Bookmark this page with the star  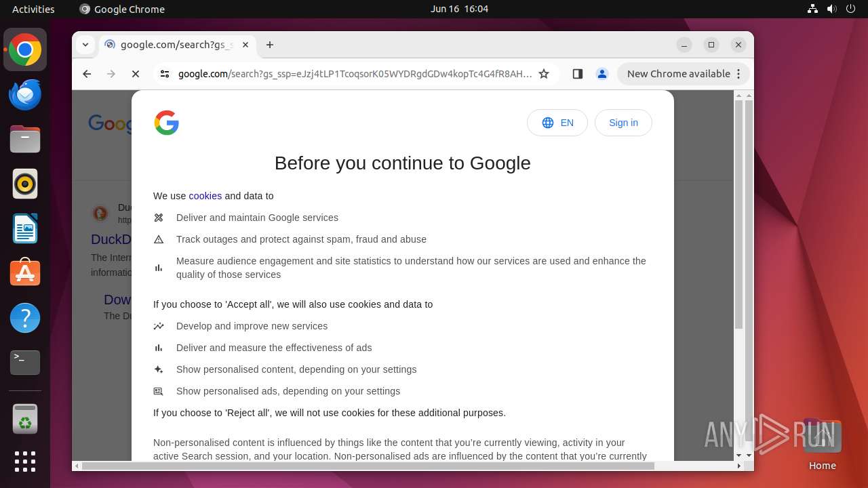click(544, 74)
